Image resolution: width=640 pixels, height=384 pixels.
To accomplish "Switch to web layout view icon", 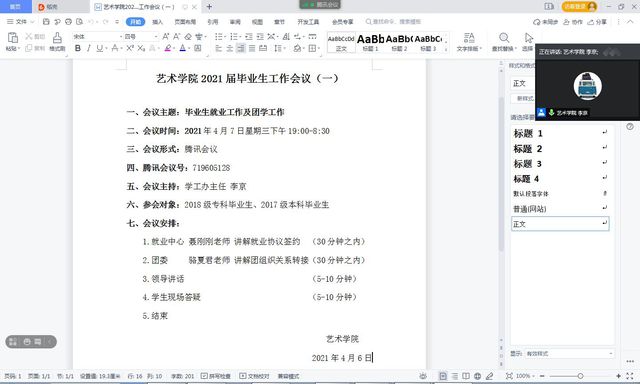I will pyautogui.click(x=477, y=376).
